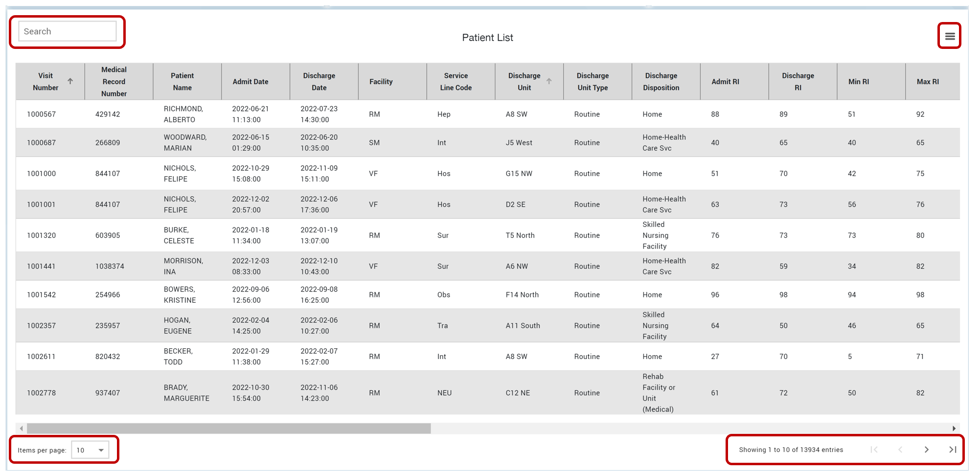This screenshot has width=980, height=475.
Task: Click into the Search field
Action: click(68, 31)
